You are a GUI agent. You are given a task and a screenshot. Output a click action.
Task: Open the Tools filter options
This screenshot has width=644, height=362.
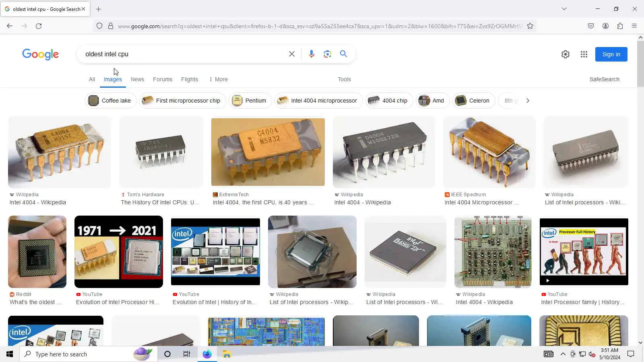pyautogui.click(x=344, y=79)
